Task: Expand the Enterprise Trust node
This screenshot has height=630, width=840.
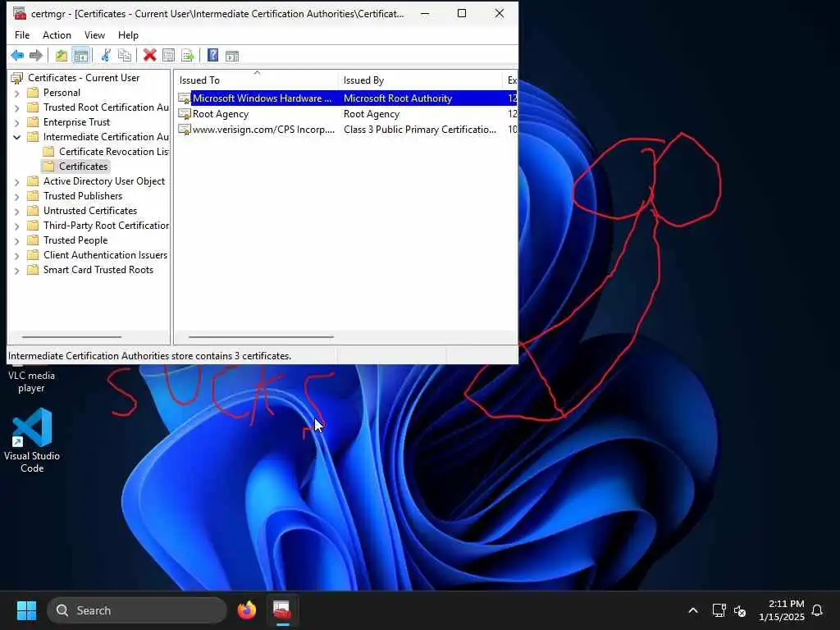Action: click(x=16, y=123)
